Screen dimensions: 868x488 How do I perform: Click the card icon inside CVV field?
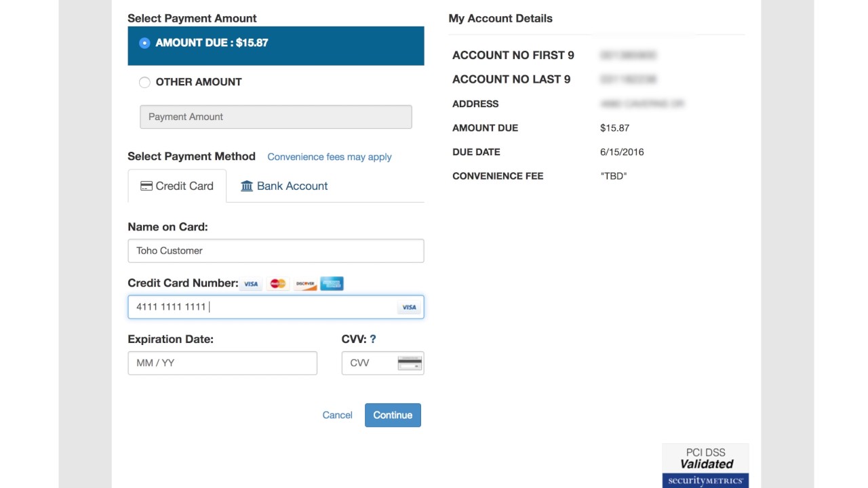click(410, 363)
